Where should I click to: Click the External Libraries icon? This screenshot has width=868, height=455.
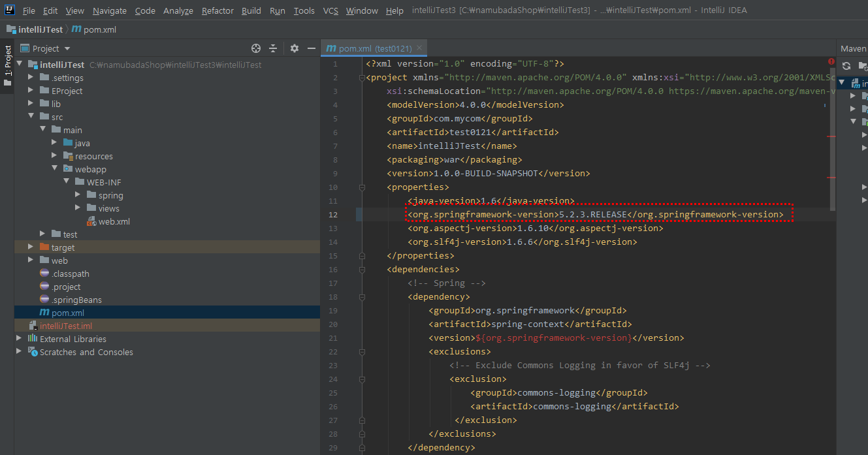[33, 339]
